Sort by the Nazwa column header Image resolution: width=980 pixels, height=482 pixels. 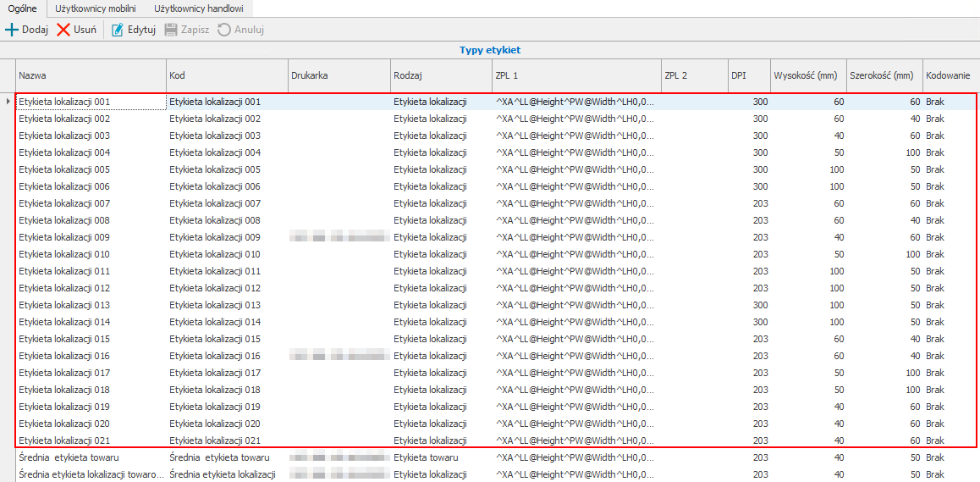[x=90, y=75]
